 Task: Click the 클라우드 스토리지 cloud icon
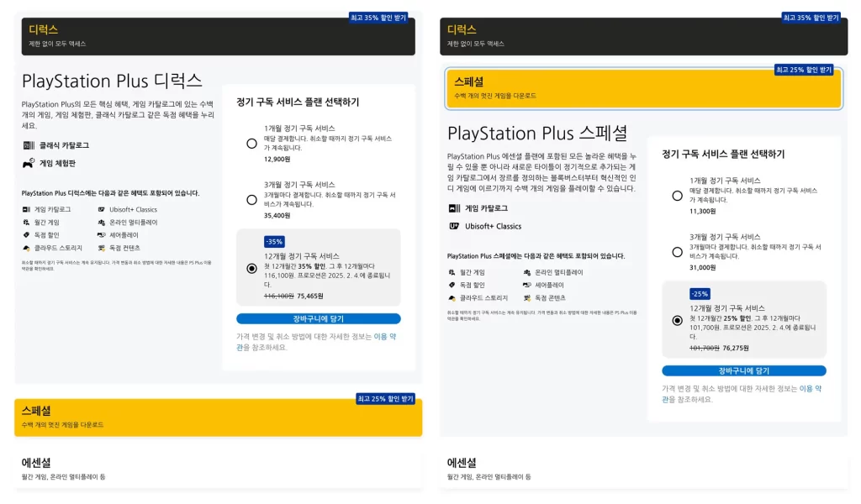(x=26, y=248)
